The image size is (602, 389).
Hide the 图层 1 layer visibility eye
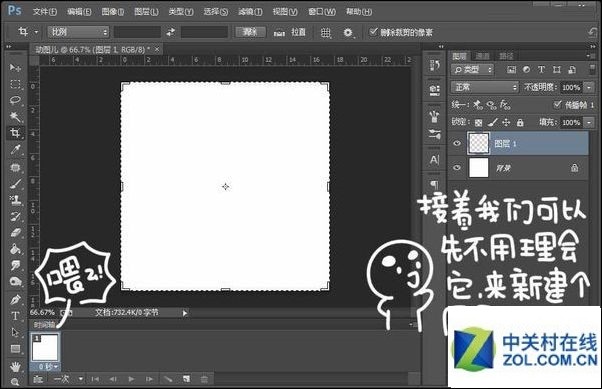tap(456, 143)
